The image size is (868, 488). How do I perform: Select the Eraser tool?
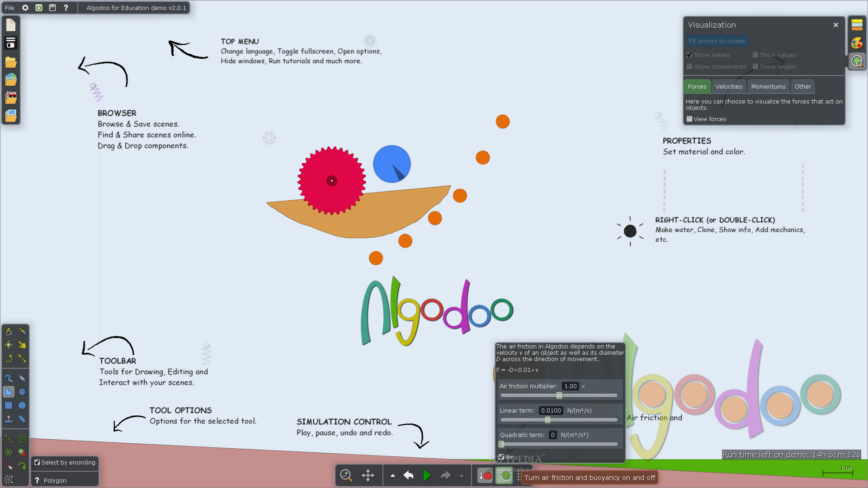22,378
